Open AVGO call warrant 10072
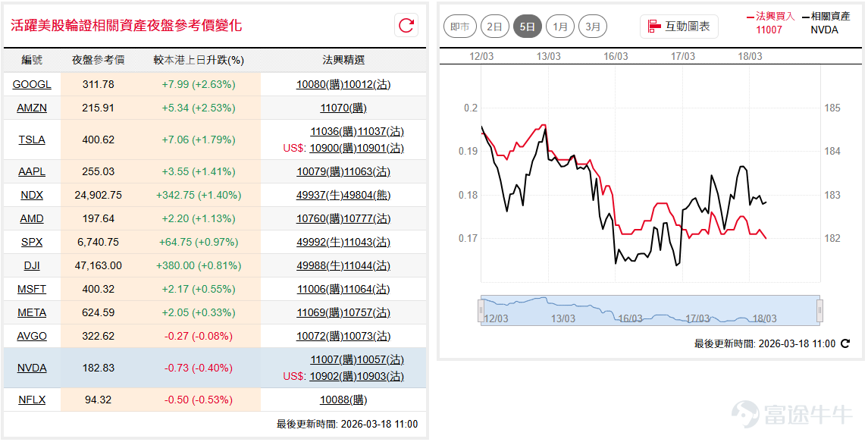This screenshot has height=442, width=868. point(319,336)
